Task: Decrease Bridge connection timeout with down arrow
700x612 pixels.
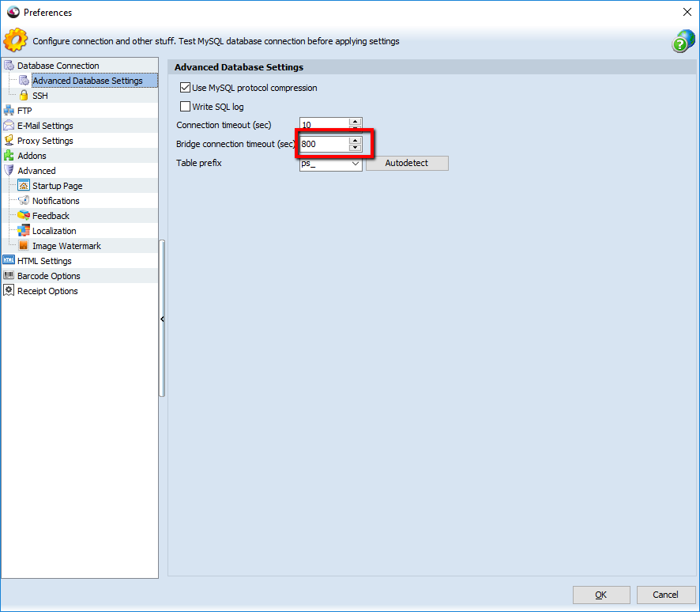Action: click(x=355, y=148)
